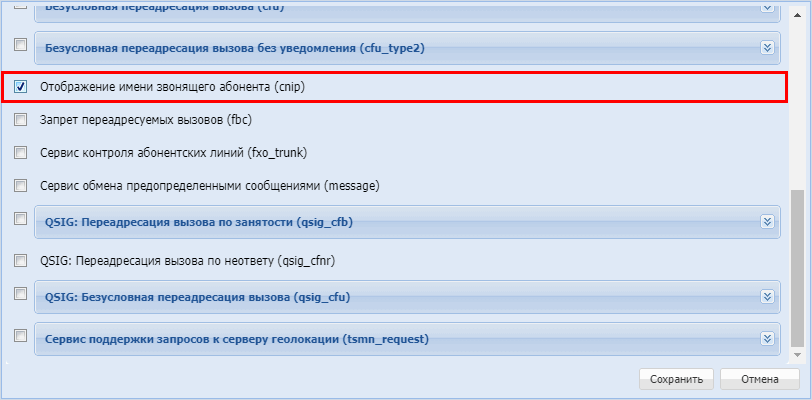
Task: Expand the qsig_cfb panel chevron
Action: pos(767,222)
